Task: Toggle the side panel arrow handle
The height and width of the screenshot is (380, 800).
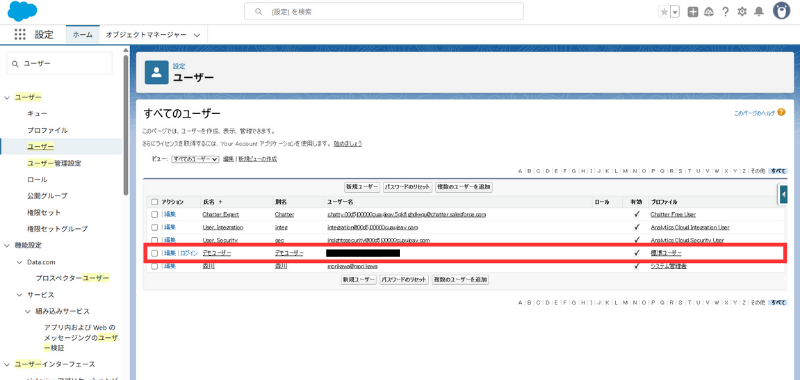Action: click(x=784, y=194)
